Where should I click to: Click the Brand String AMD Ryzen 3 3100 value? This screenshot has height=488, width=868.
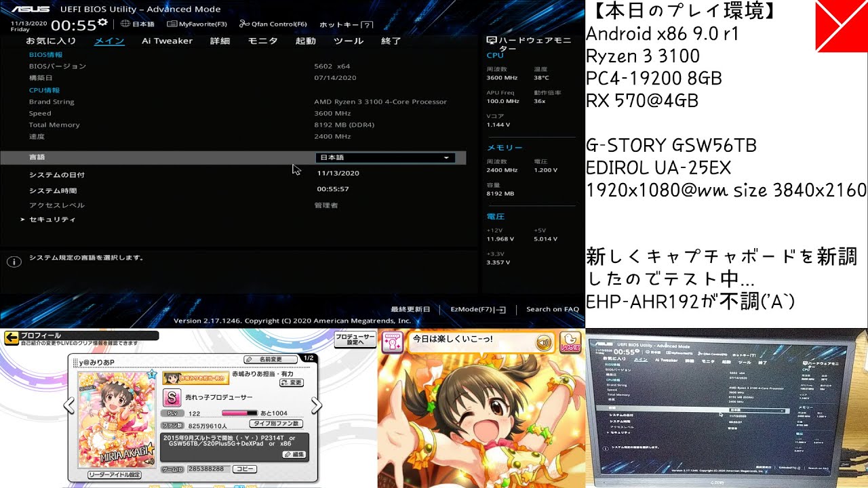pyautogui.click(x=380, y=102)
